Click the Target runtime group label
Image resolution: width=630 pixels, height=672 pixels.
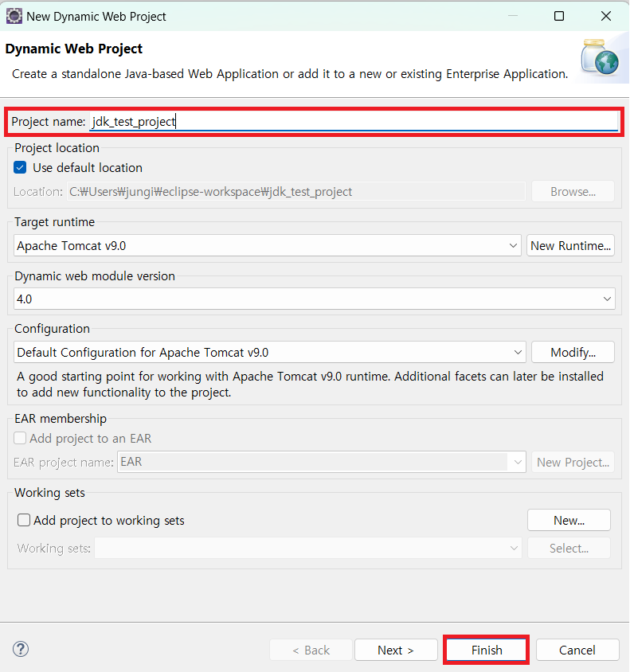[54, 222]
